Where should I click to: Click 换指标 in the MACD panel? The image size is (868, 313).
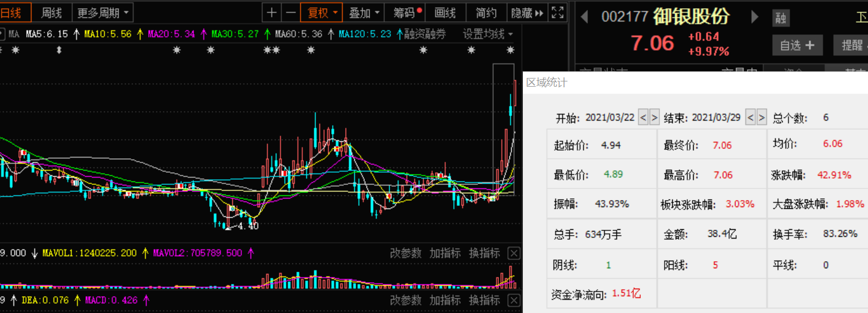(x=485, y=300)
